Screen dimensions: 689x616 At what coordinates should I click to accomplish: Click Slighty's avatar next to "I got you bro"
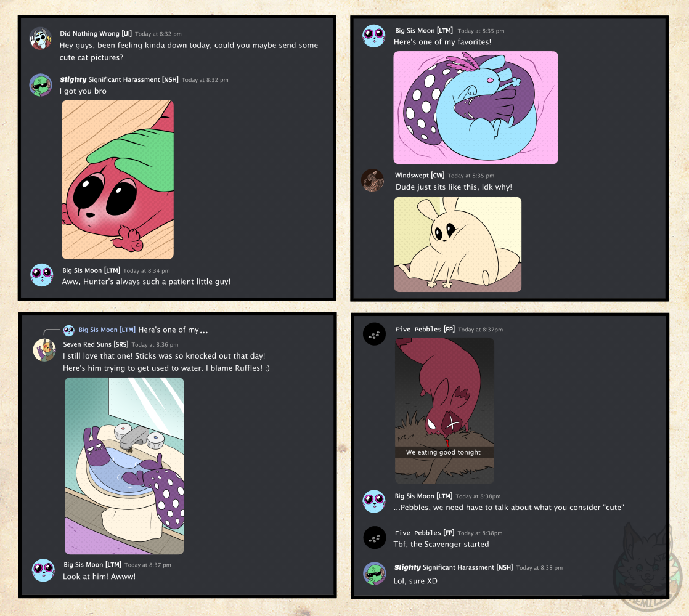click(x=40, y=85)
